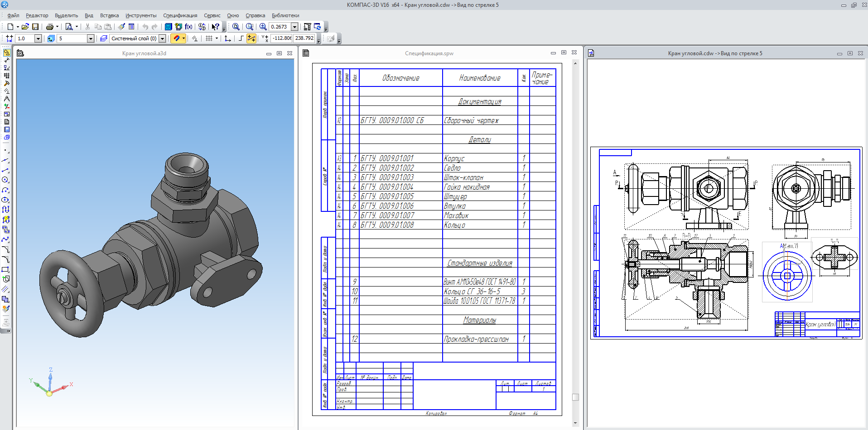Viewport: 868px width, 430px height.
Task: Toggle the grid display button
Action: (x=209, y=38)
